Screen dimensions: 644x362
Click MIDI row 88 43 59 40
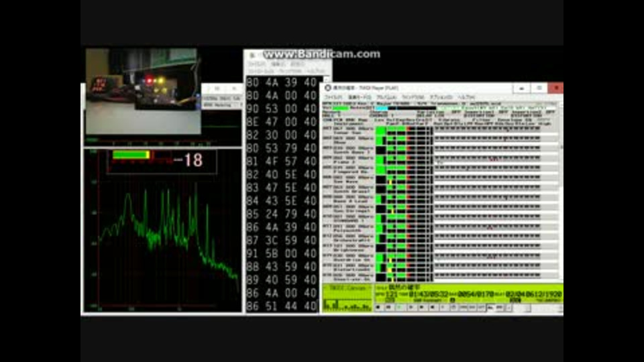click(281, 266)
